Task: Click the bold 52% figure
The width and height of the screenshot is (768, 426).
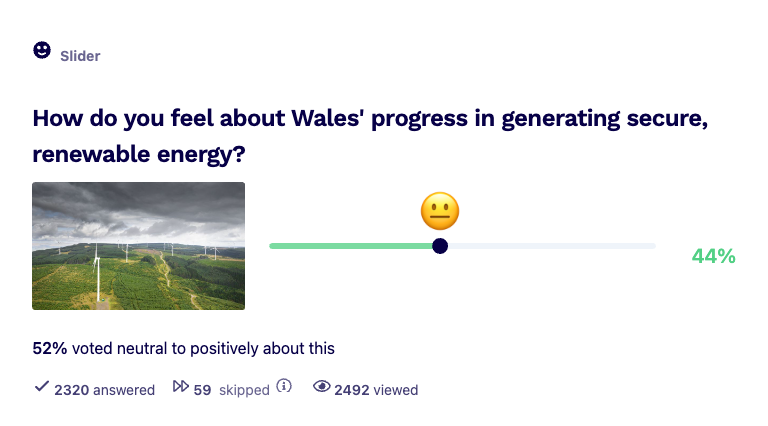Action: click(49, 349)
